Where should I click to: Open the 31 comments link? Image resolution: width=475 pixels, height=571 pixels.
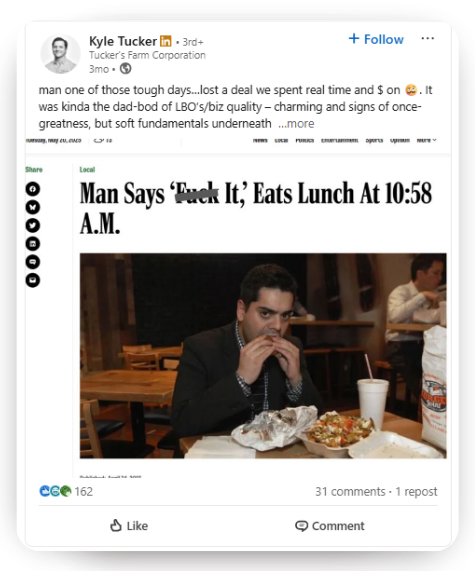pos(350,491)
